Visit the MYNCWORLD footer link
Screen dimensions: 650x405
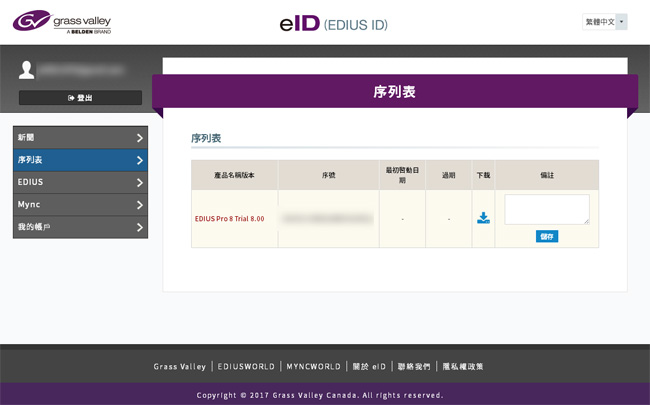pyautogui.click(x=313, y=367)
